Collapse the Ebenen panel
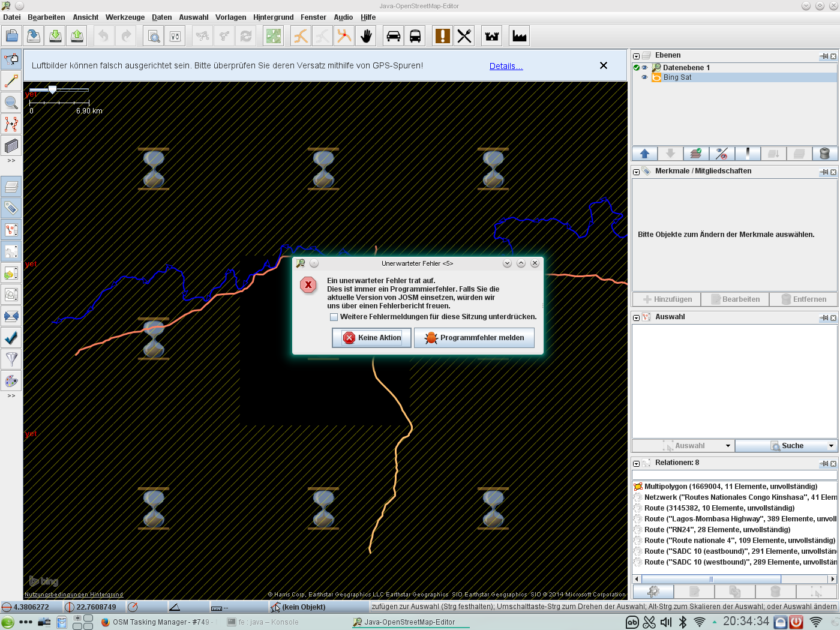Screen dimensions: 840x630 coord(637,56)
